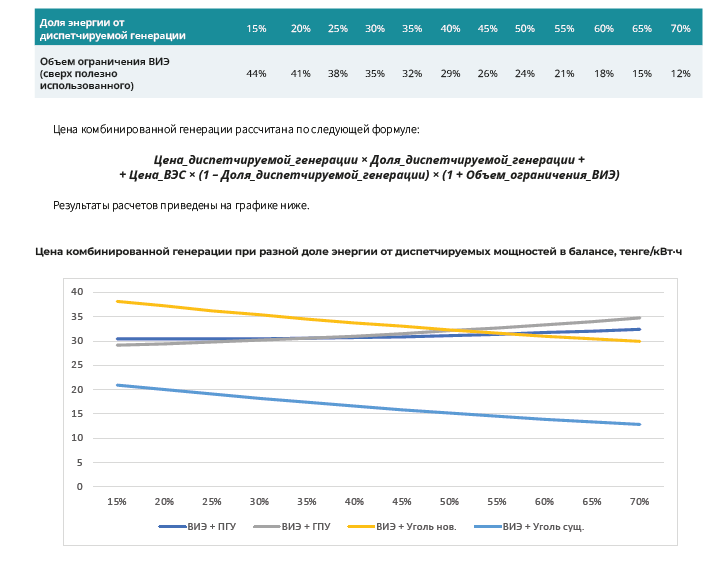
Task: Click the 25% label on the chart's horizontal axis
Action: point(212,501)
